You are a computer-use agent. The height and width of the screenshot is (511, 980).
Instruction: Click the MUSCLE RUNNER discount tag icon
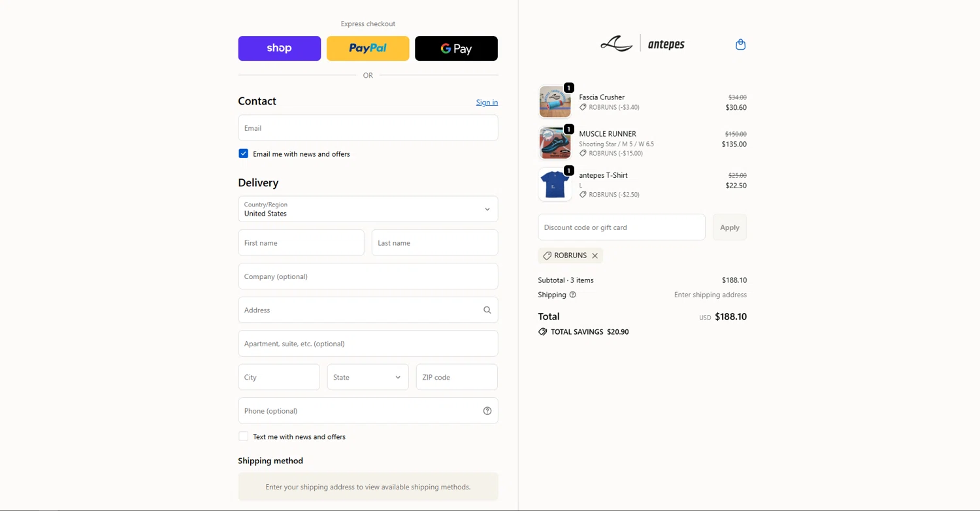583,153
